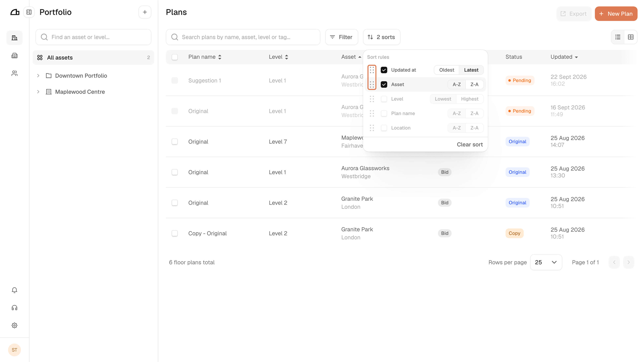Switch to list view icon

click(x=618, y=37)
